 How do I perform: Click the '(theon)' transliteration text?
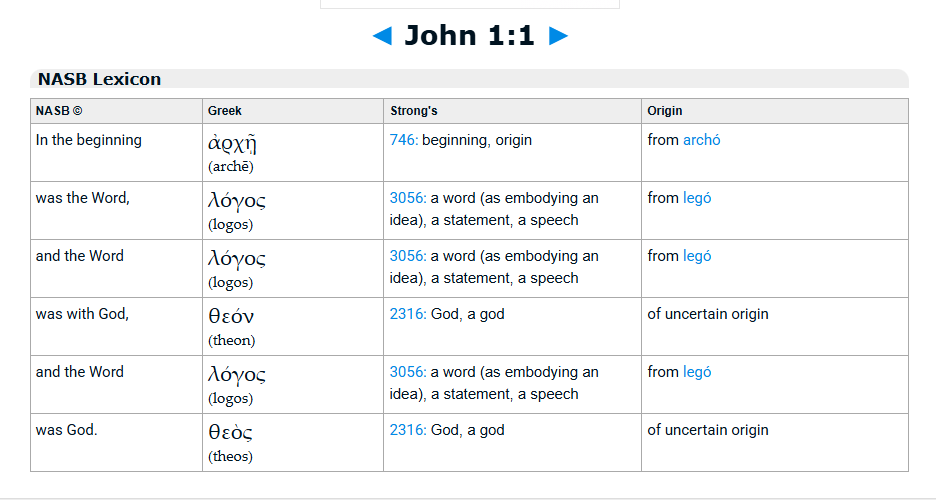click(x=231, y=340)
